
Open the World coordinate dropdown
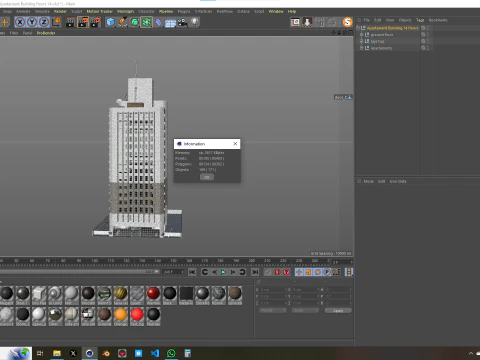coord(273,311)
